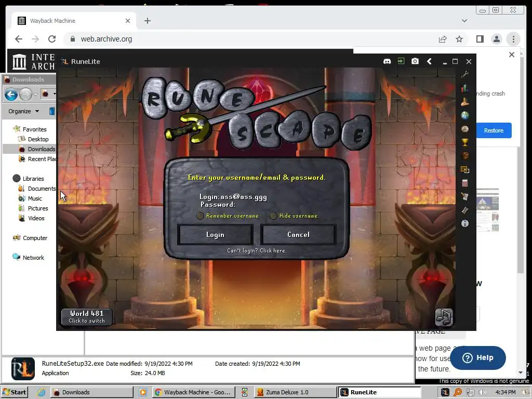This screenshot has width=532, height=399.
Task: Open Videos library
Action: [36, 218]
